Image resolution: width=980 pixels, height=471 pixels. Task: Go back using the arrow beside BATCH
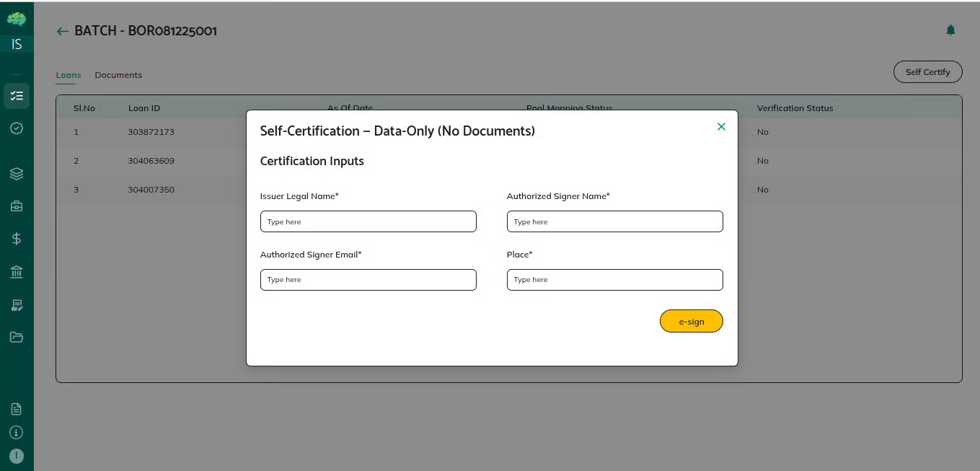[x=63, y=31]
